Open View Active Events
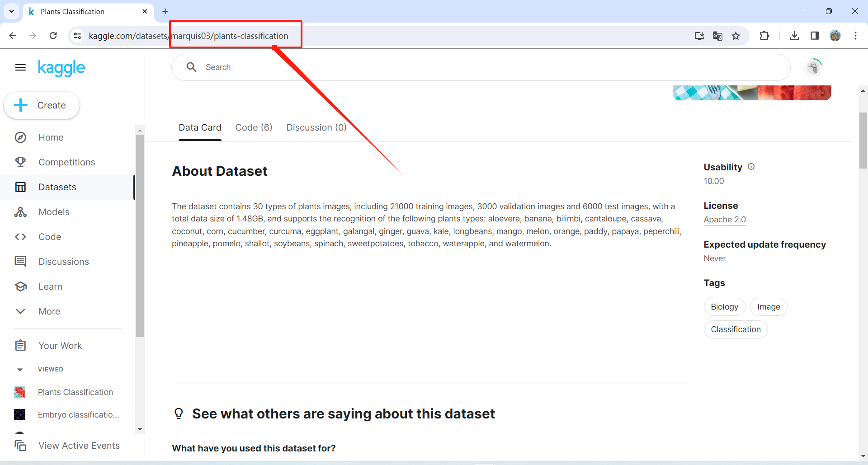Image resolution: width=868 pixels, height=465 pixels. click(x=79, y=446)
